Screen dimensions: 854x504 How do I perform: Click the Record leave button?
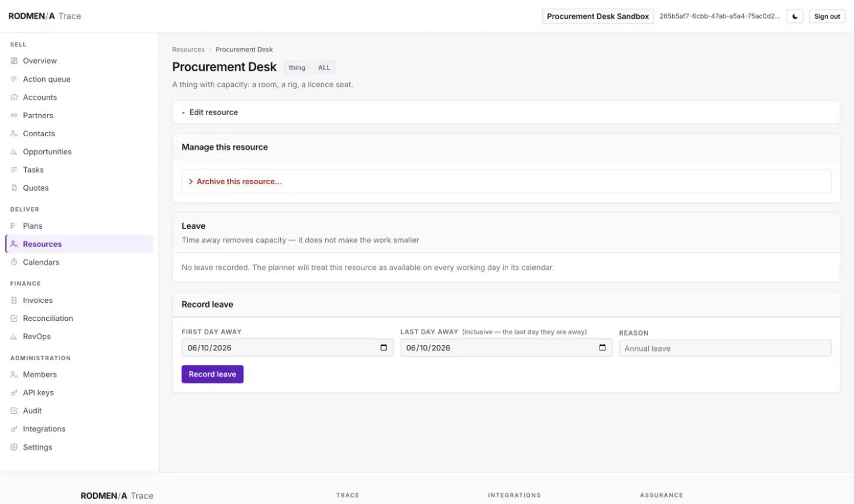(x=212, y=374)
